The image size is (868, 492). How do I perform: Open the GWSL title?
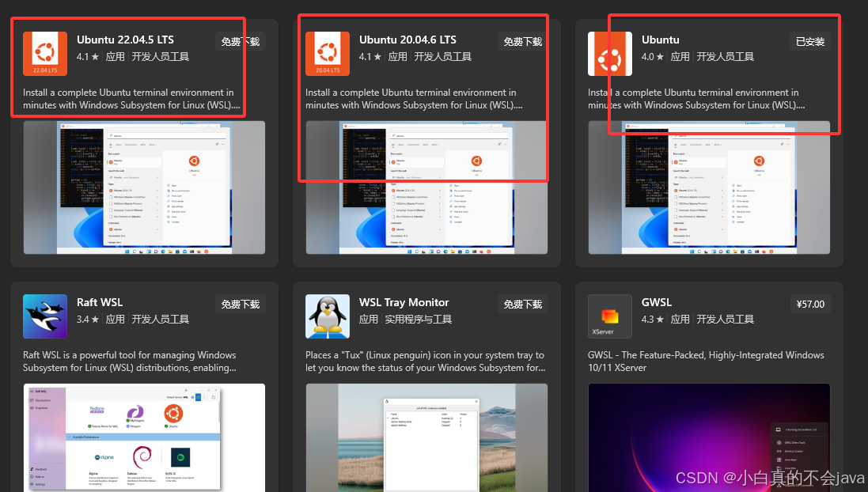click(x=657, y=302)
